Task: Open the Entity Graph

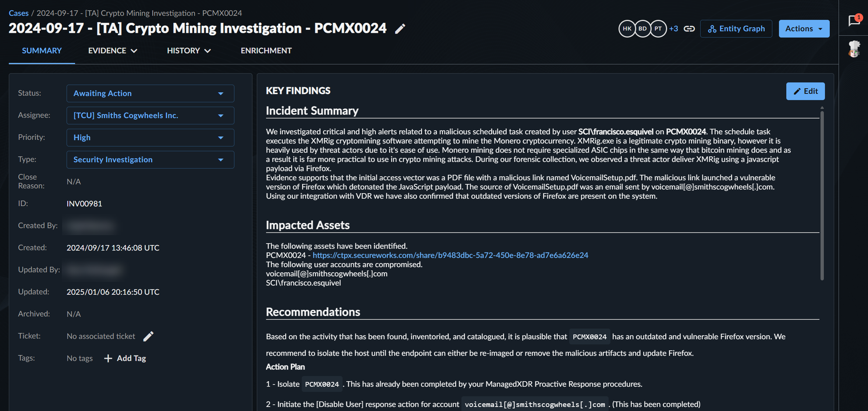Action: 736,29
